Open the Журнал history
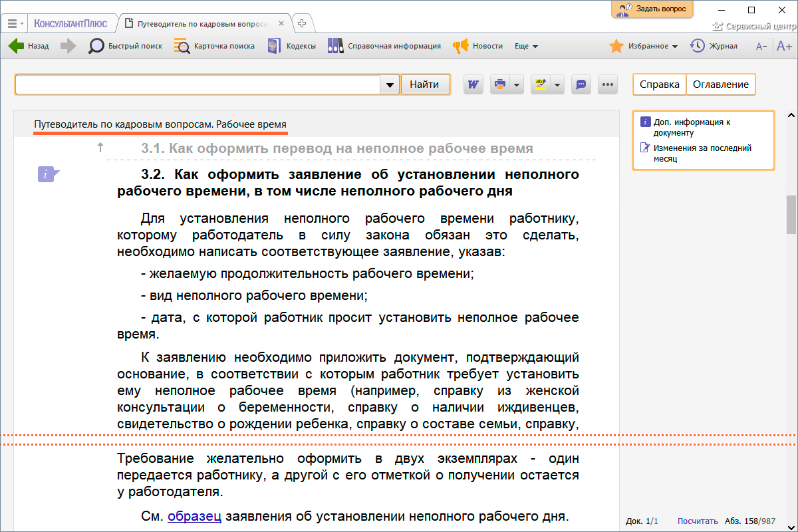Image resolution: width=798 pixels, height=532 pixels. 714,46
